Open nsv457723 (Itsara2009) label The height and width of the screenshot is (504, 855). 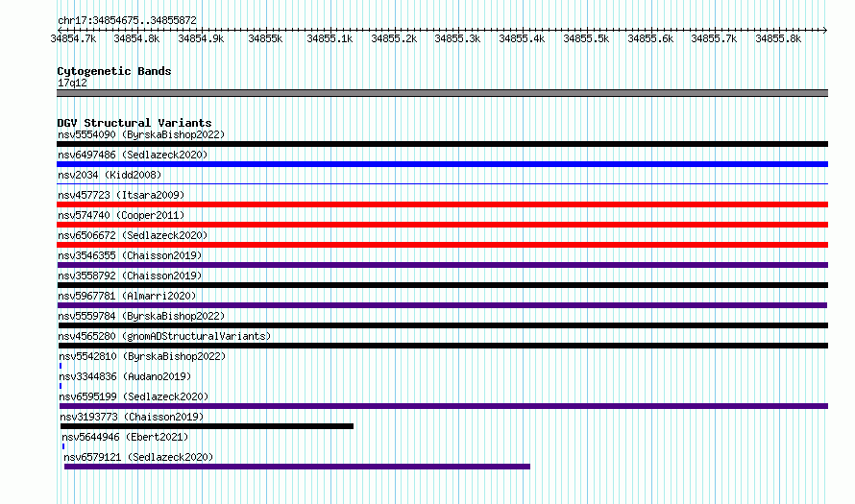[x=121, y=195]
